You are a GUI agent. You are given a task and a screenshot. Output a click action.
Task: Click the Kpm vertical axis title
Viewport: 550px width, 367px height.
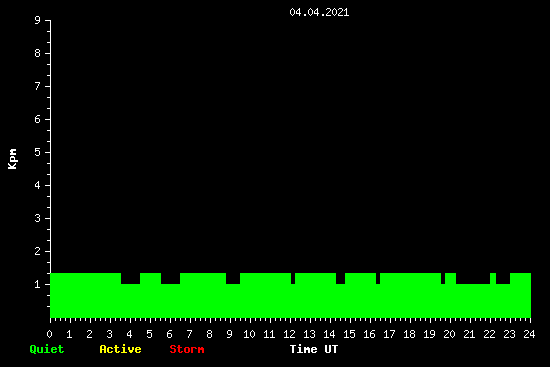coord(13,159)
